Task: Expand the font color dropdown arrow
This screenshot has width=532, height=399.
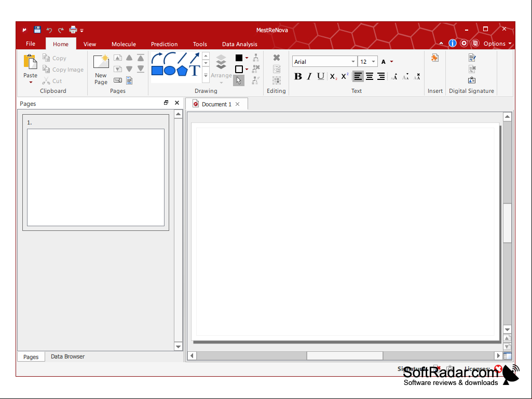Action: [391, 61]
